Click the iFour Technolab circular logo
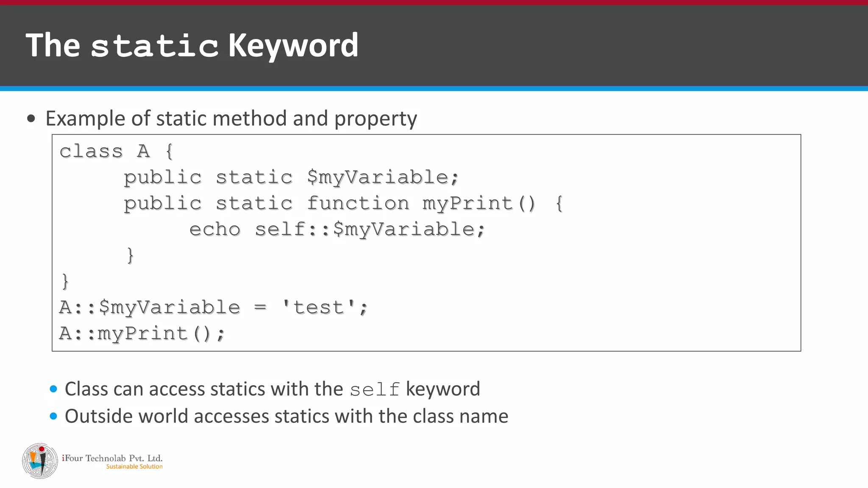868x488 pixels. point(40,461)
